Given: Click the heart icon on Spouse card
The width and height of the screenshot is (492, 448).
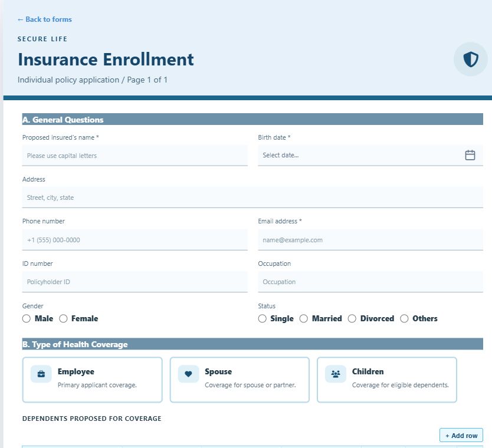Looking at the screenshot, I should pos(188,374).
